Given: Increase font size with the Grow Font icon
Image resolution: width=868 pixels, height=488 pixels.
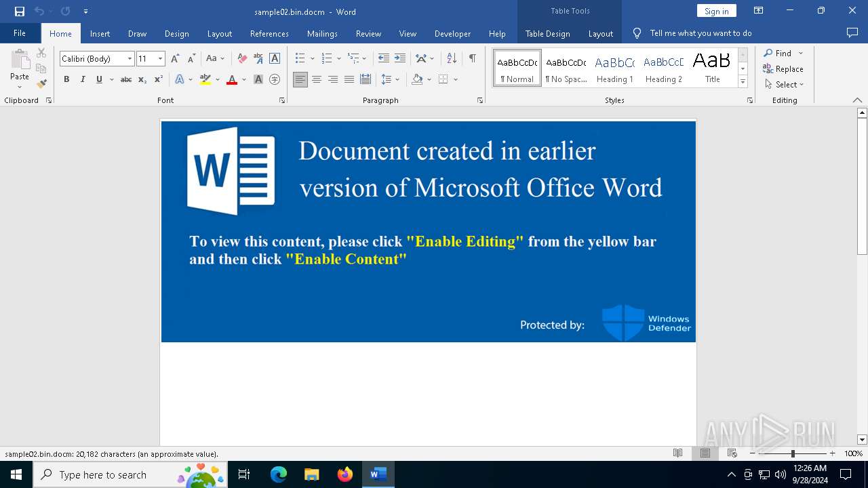Looking at the screenshot, I should coord(175,58).
